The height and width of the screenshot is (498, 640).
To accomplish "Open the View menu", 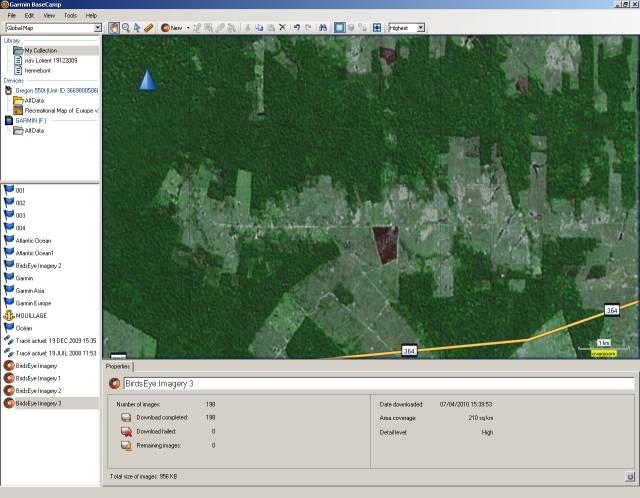I will click(x=49, y=16).
